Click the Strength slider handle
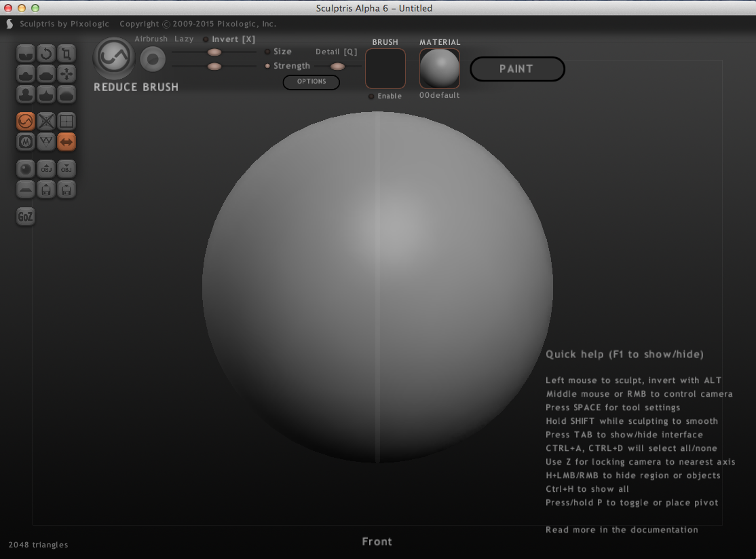Screen dimensions: 756x559 tap(214, 66)
